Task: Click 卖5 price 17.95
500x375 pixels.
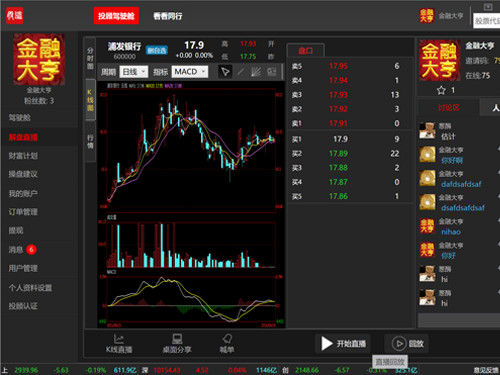Action: click(x=338, y=66)
